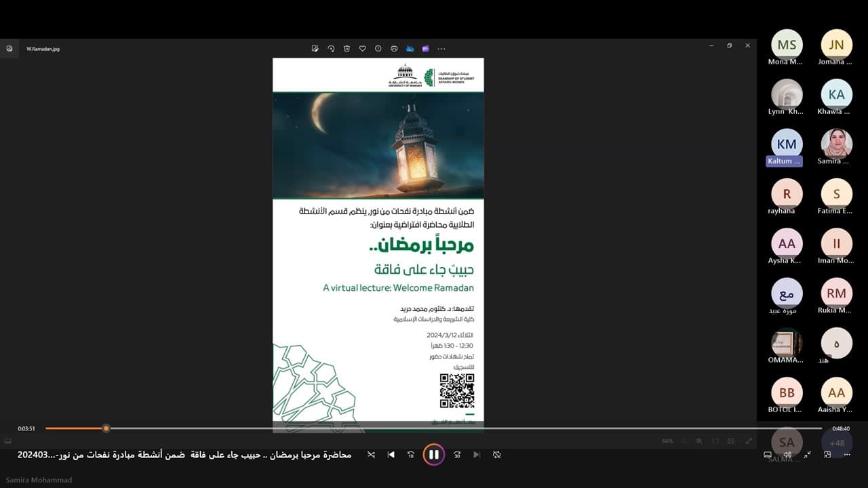Go to previous track
Screen dimensions: 868x488
pos(391,455)
